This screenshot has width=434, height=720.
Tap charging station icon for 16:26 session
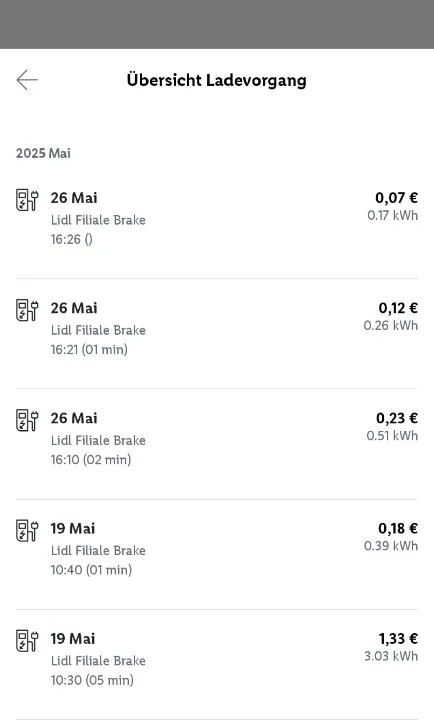click(27, 200)
